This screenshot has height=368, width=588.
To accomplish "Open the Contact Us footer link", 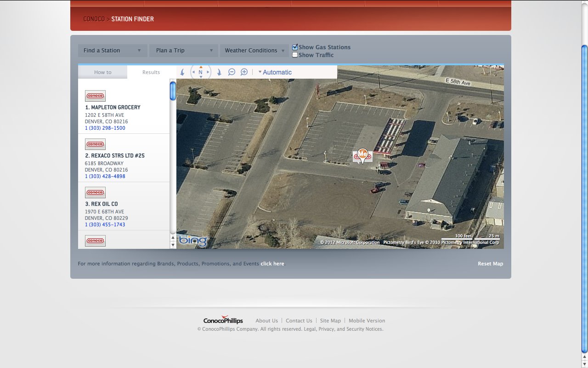I will 299,321.
